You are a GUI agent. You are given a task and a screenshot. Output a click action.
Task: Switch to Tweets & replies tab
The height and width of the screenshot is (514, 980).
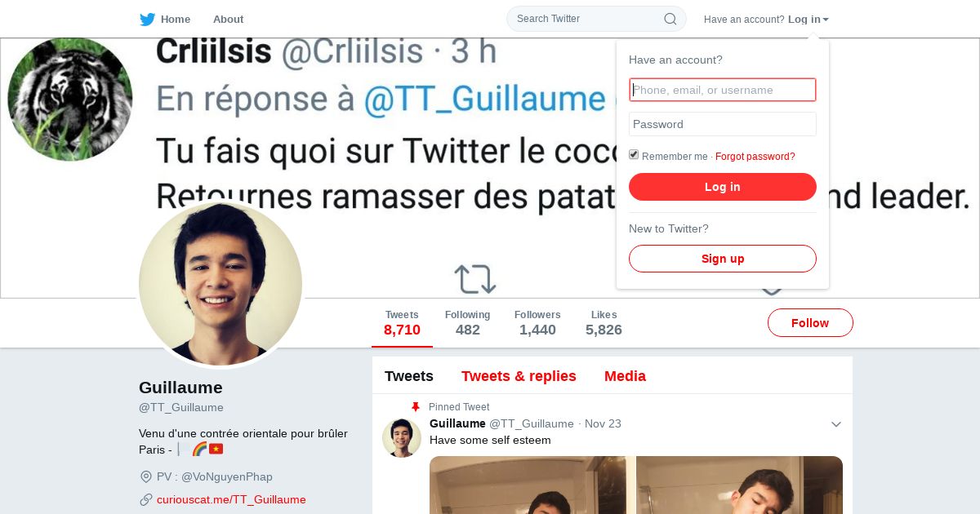(x=519, y=376)
